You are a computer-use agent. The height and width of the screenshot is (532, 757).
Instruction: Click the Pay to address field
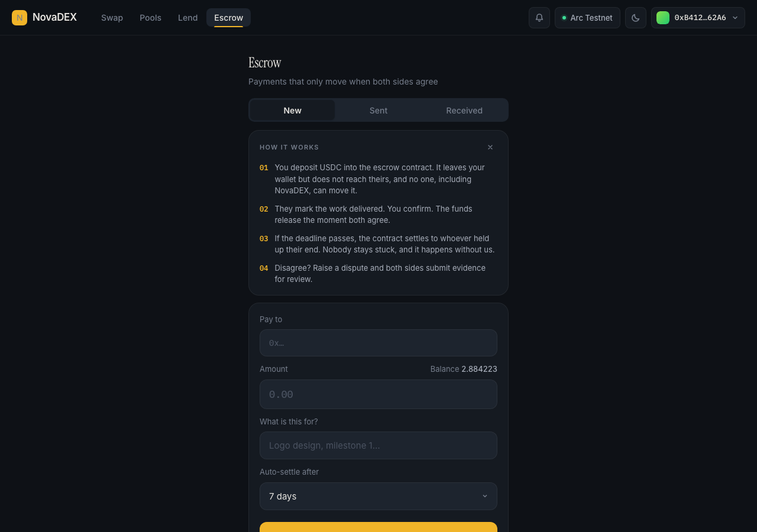tap(378, 343)
